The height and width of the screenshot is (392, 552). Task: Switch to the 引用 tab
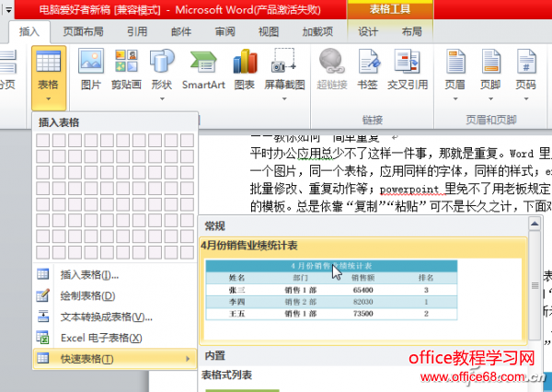tap(137, 31)
